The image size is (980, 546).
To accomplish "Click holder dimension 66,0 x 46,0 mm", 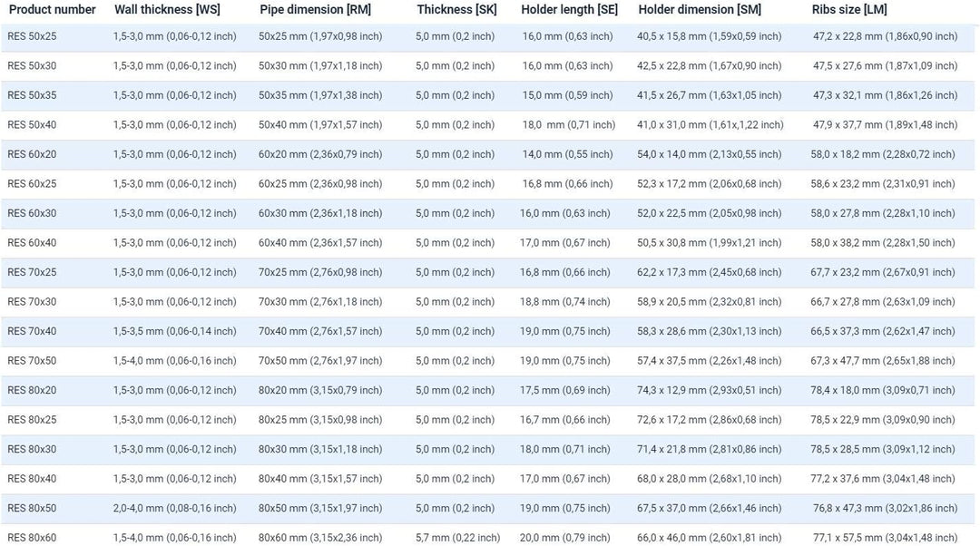I will (710, 537).
